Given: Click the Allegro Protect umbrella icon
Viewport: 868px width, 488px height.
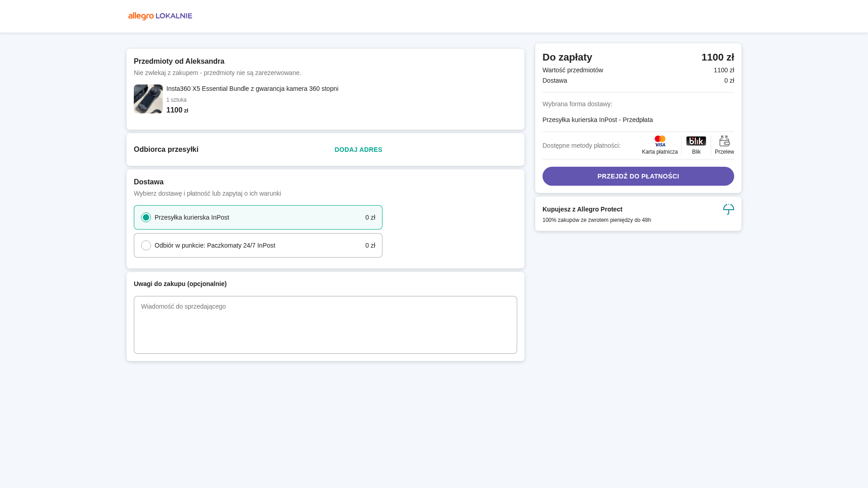Looking at the screenshot, I should point(729,209).
